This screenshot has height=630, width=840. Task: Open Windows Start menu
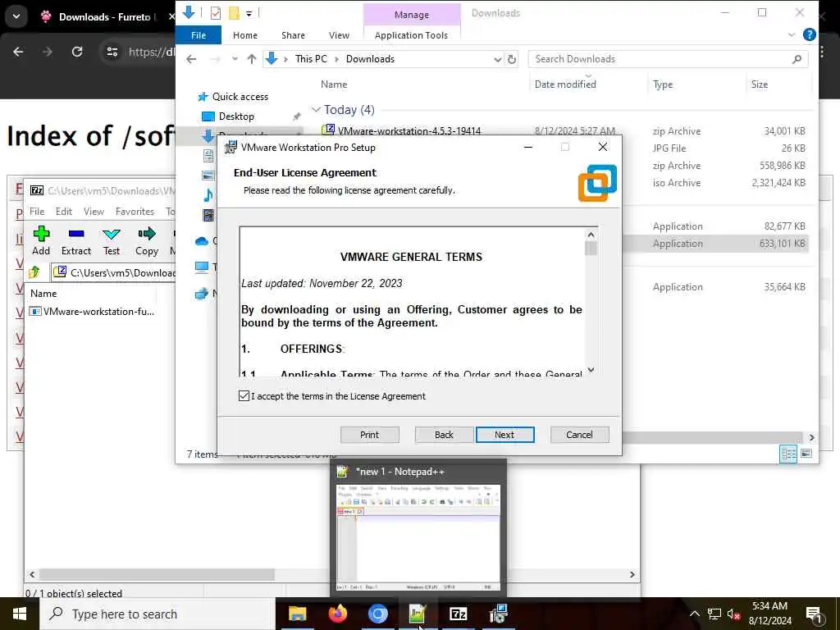pyautogui.click(x=20, y=614)
